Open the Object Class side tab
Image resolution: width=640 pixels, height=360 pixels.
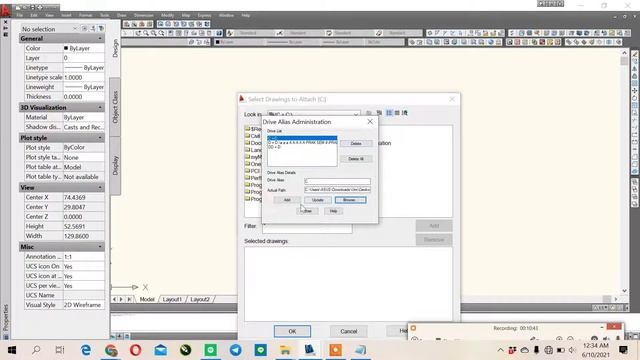(115, 107)
